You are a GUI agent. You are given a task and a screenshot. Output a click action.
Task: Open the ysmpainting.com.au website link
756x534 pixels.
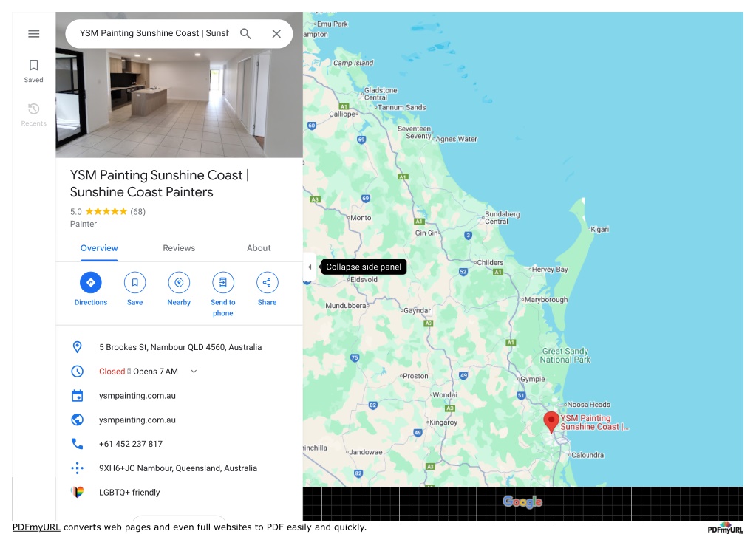[137, 420]
